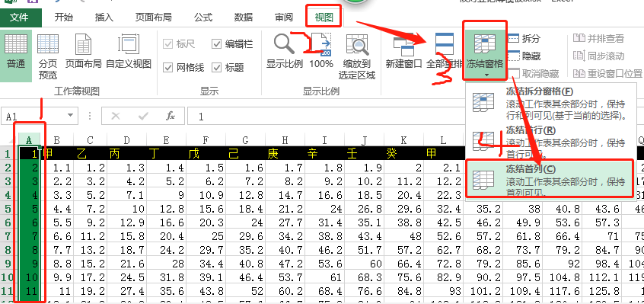Click header cell 癸 in row 1

pyautogui.click(x=403, y=154)
